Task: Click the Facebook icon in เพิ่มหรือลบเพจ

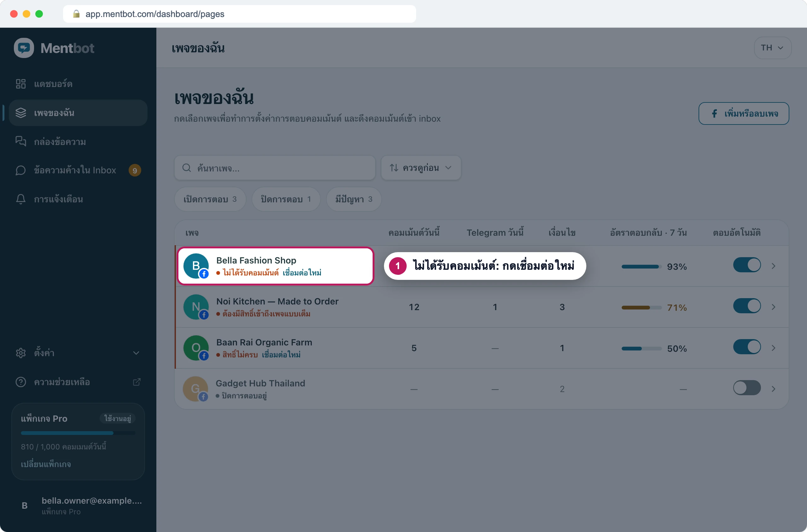Action: 714,114
